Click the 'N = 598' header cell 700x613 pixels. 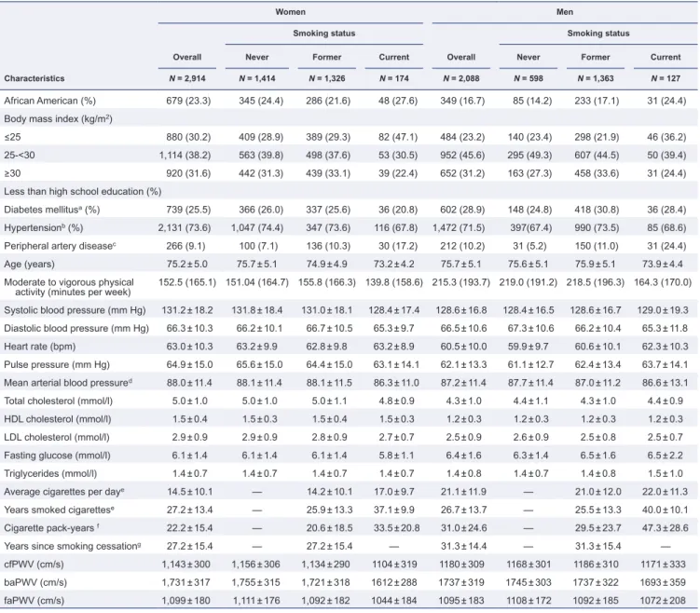[528, 78]
